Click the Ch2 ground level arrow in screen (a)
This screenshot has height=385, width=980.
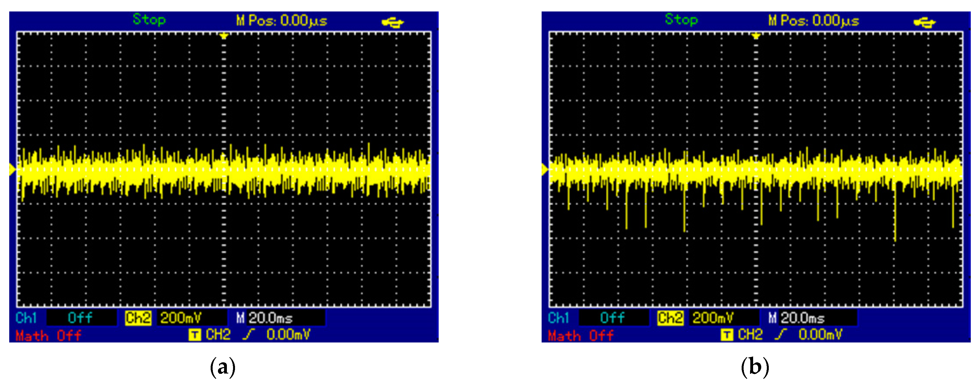(x=13, y=170)
